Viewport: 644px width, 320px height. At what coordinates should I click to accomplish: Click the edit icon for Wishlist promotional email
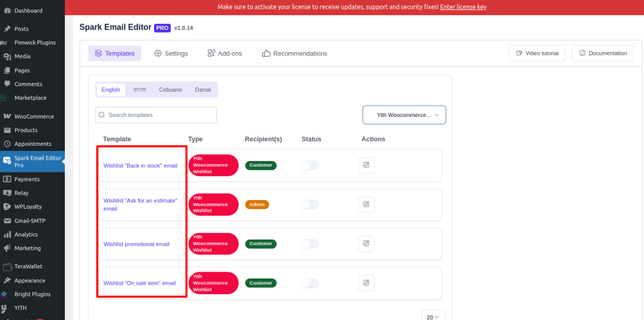[366, 243]
